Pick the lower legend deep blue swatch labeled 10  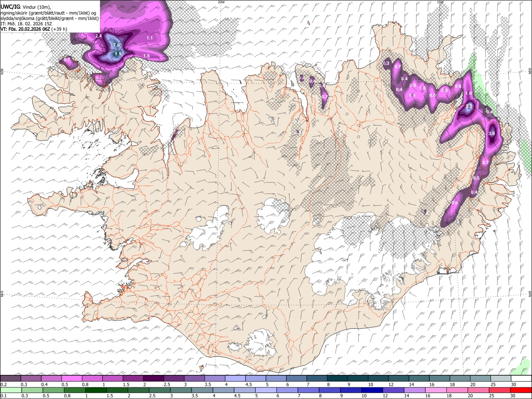pos(372,390)
